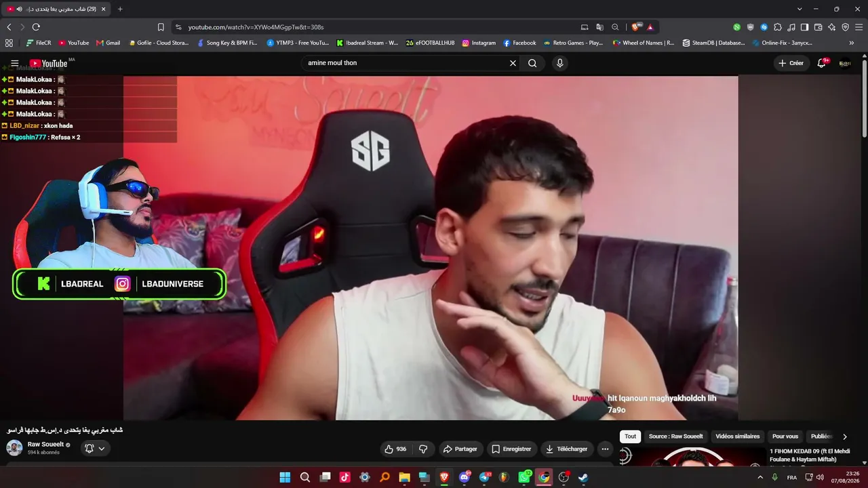Reload the current page
868x488 pixels.
pos(36,27)
